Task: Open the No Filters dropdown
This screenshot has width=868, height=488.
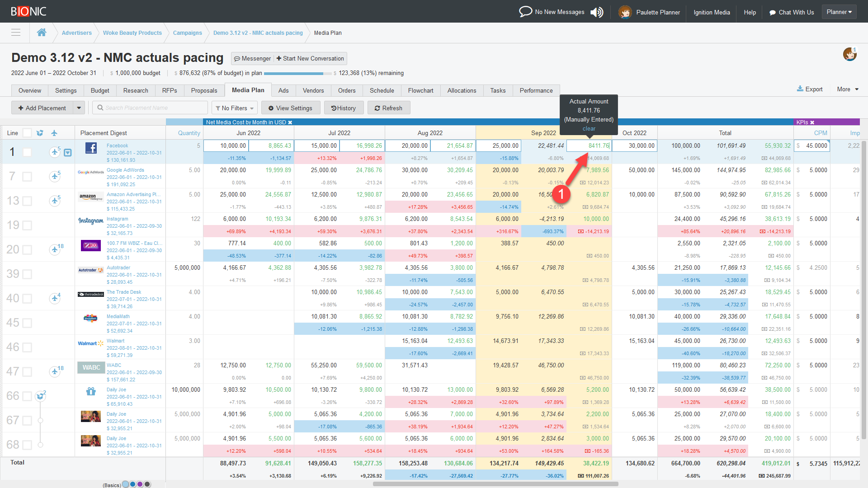Action: tap(235, 108)
